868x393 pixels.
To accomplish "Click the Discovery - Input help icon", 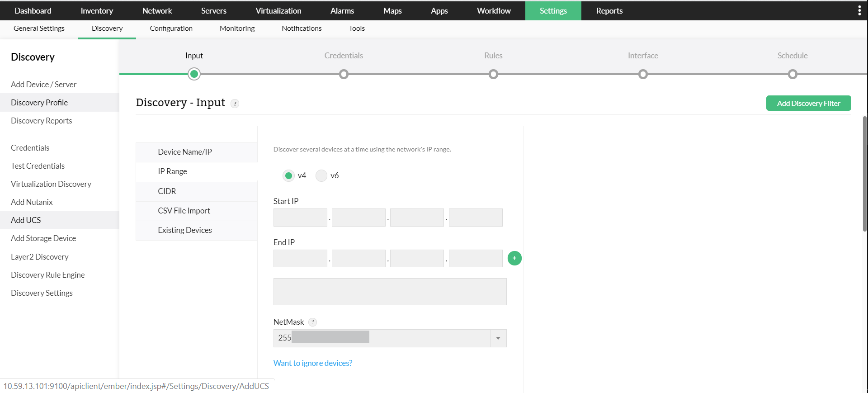I will pyautogui.click(x=235, y=104).
